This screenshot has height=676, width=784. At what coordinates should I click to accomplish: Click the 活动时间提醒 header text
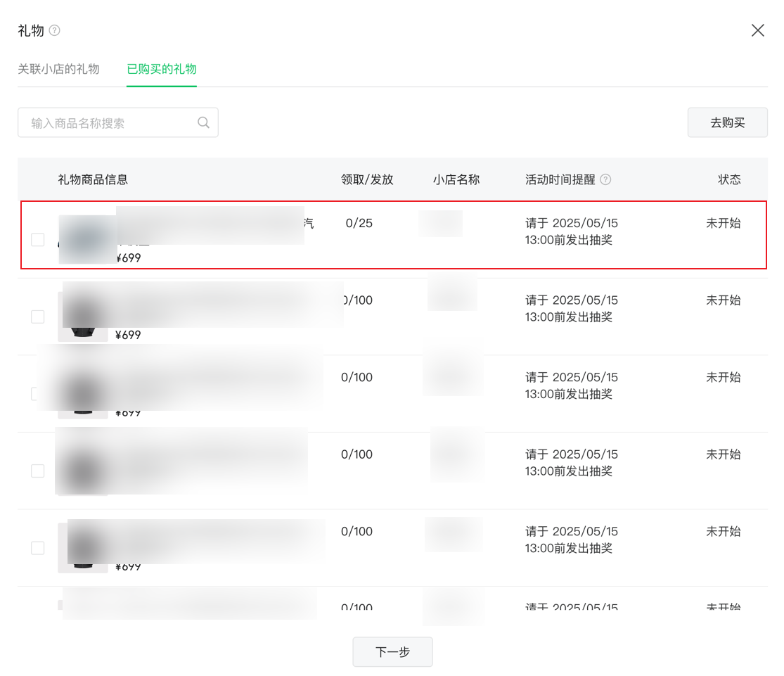pyautogui.click(x=560, y=179)
